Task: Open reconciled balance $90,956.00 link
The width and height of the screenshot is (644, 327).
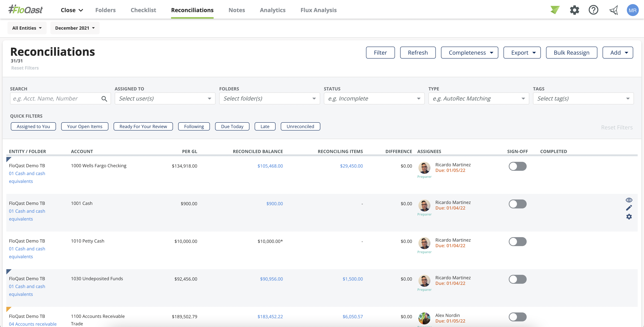Action: pos(271,279)
